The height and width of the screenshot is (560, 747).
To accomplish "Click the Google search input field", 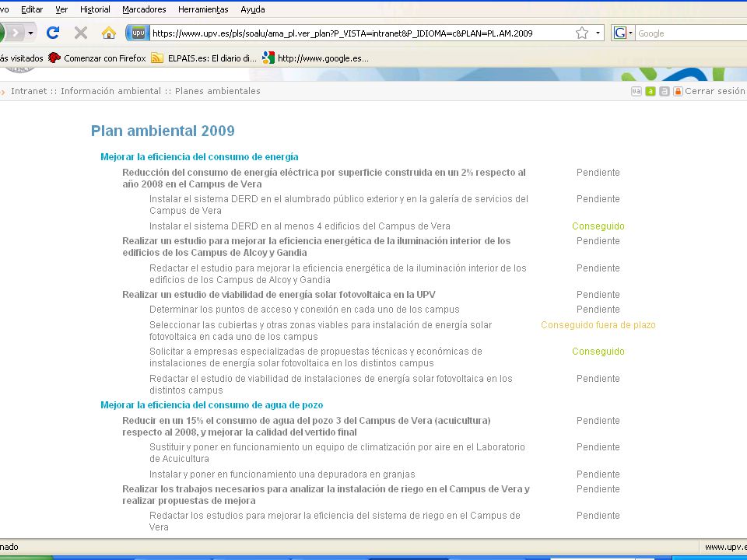I will [x=691, y=33].
